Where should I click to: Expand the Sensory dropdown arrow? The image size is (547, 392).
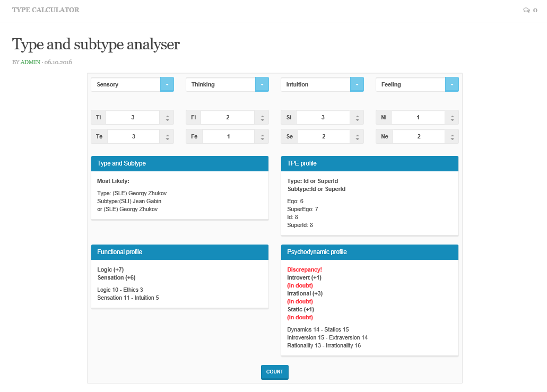[x=167, y=84]
